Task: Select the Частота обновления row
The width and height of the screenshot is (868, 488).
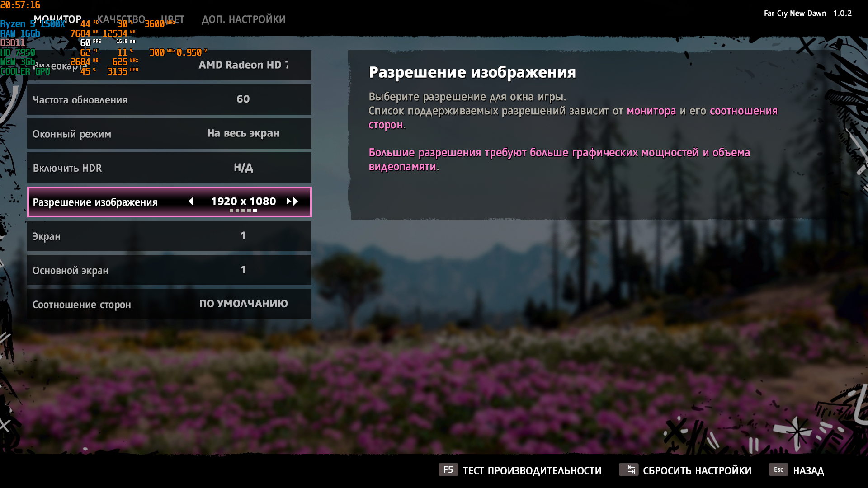Action: 169,99
